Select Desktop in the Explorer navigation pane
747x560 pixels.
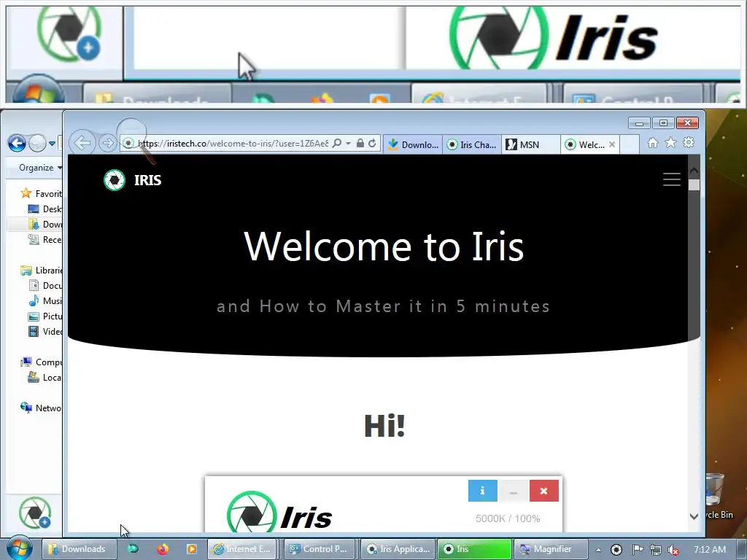click(x=45, y=209)
